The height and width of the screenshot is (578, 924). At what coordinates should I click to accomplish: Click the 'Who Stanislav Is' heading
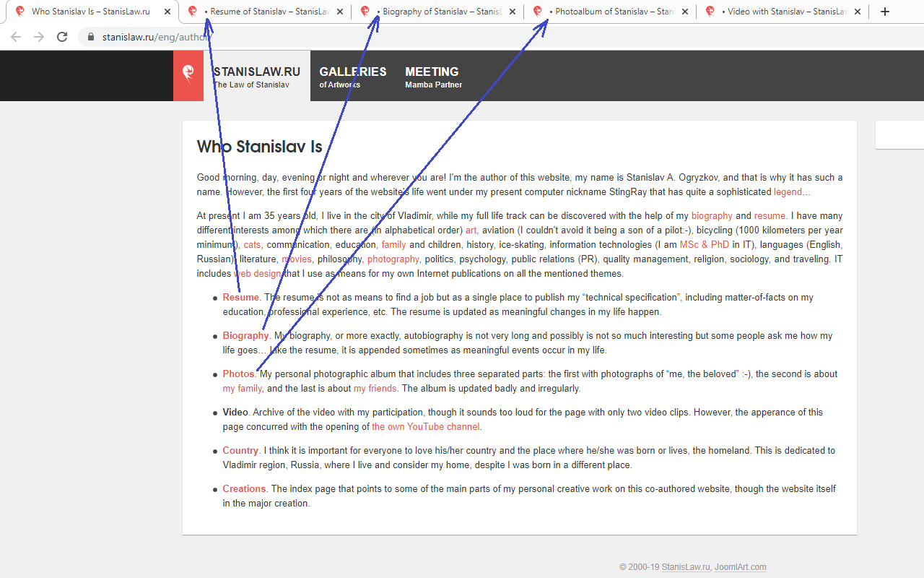coord(260,147)
